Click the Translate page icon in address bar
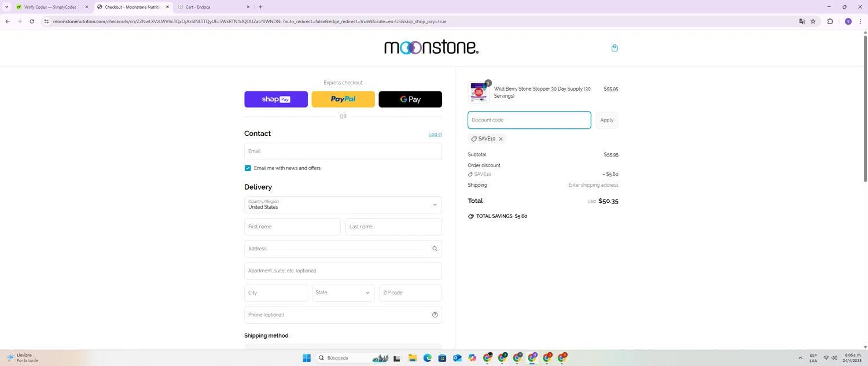This screenshot has height=366, width=868. [802, 21]
